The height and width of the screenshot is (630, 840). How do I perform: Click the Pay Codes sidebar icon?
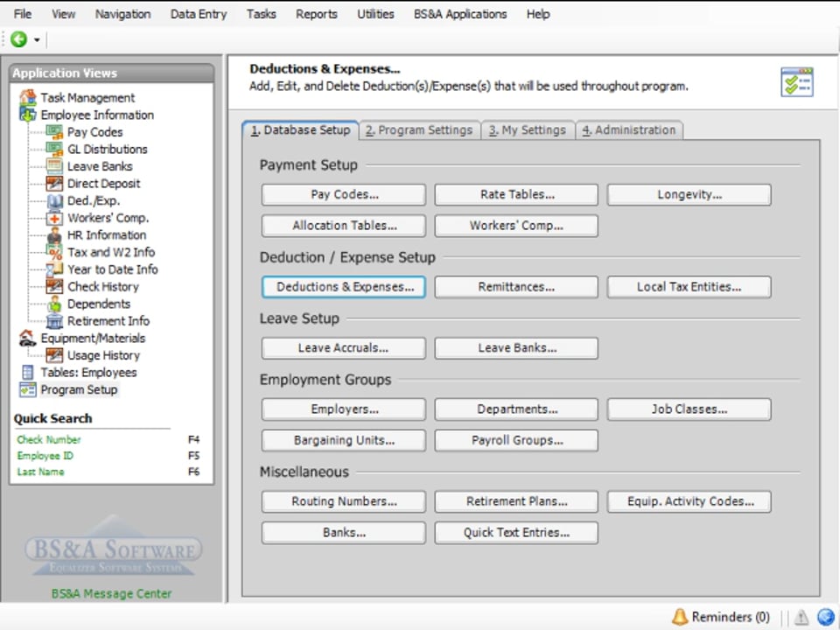pos(54,132)
